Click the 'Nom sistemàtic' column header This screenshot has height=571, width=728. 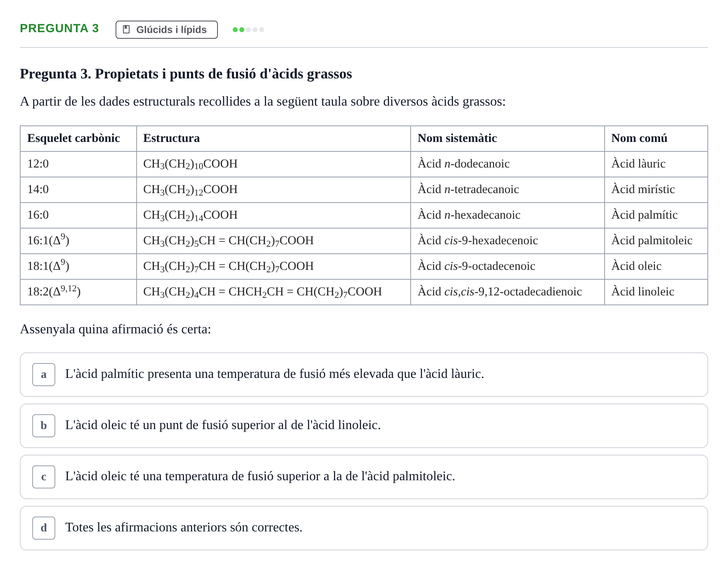click(508, 139)
